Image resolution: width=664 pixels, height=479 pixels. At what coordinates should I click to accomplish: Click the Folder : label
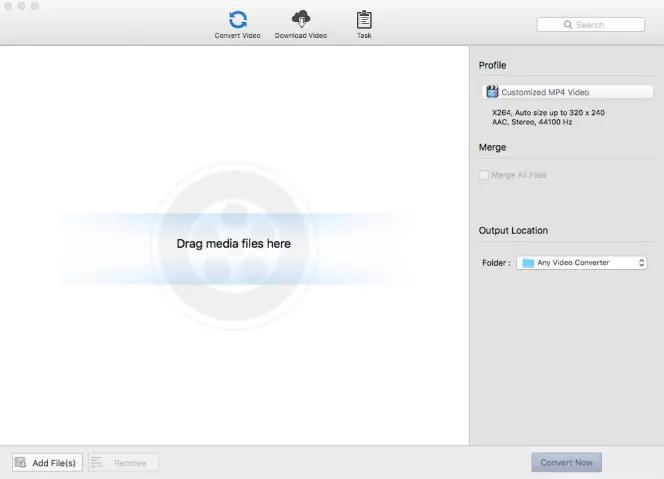[x=496, y=263]
